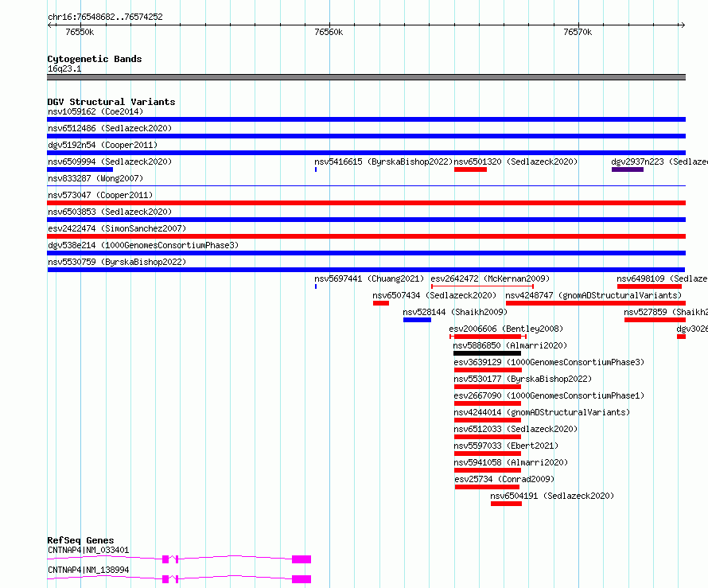Screen dimensions: 708x588
Task: Select the nsv4248747 long red bar
Action: (596, 303)
